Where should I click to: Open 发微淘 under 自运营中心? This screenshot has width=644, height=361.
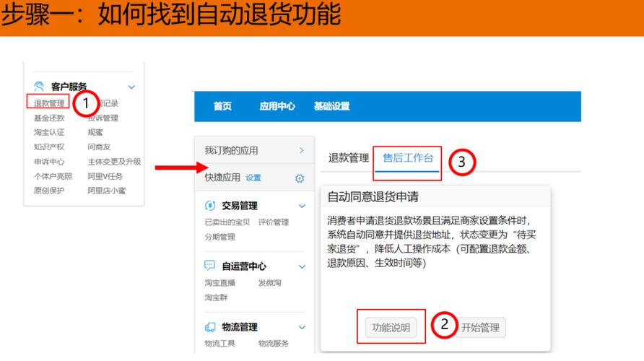pyautogui.click(x=269, y=282)
